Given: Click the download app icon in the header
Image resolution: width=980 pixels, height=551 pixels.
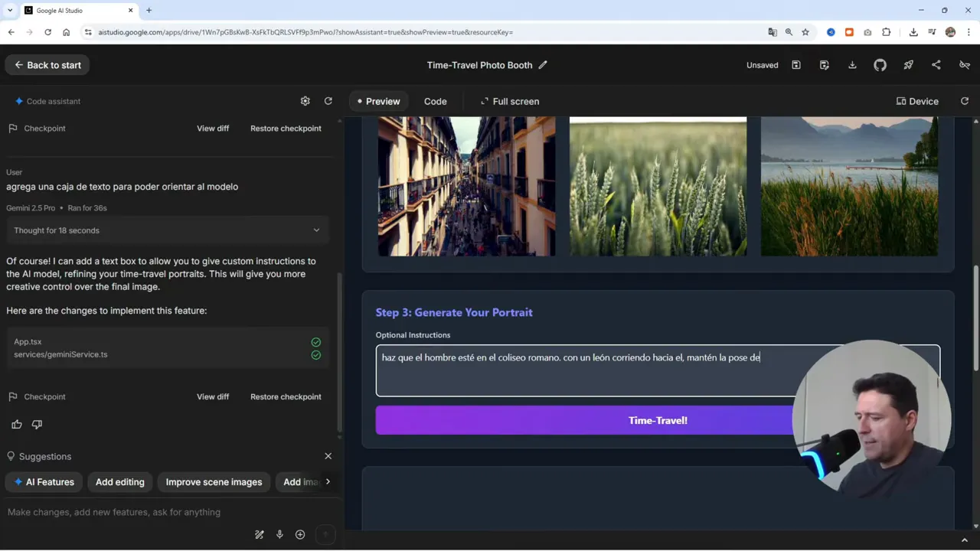Looking at the screenshot, I should 852,65.
